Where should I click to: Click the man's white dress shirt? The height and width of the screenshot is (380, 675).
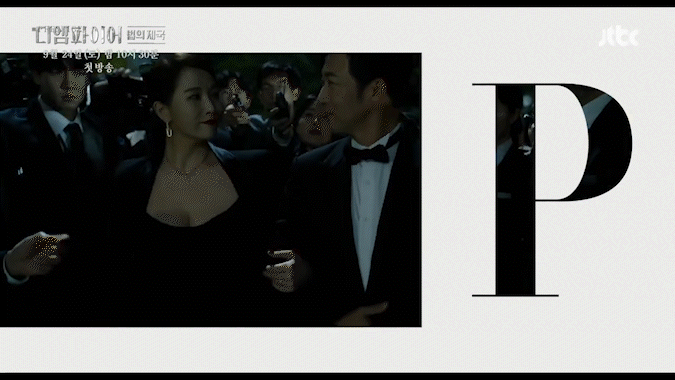click(x=367, y=207)
